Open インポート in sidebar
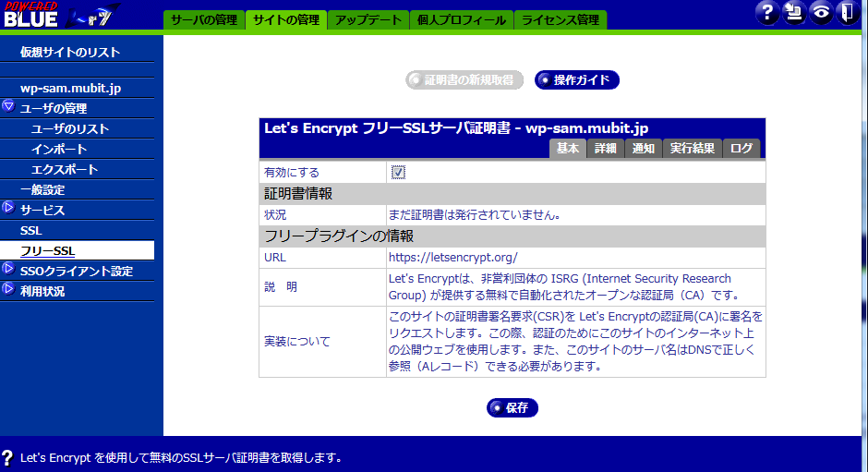The image size is (868, 472). tap(59, 149)
